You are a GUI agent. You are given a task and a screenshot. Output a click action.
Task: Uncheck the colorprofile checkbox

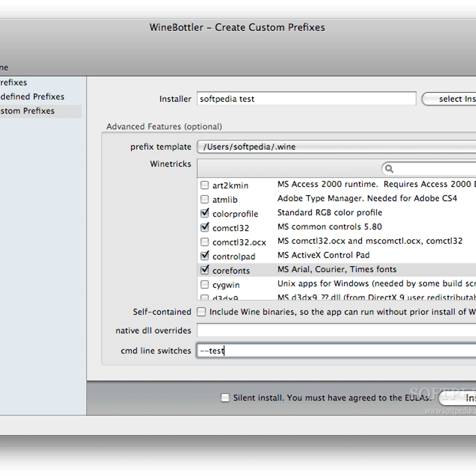(x=205, y=213)
